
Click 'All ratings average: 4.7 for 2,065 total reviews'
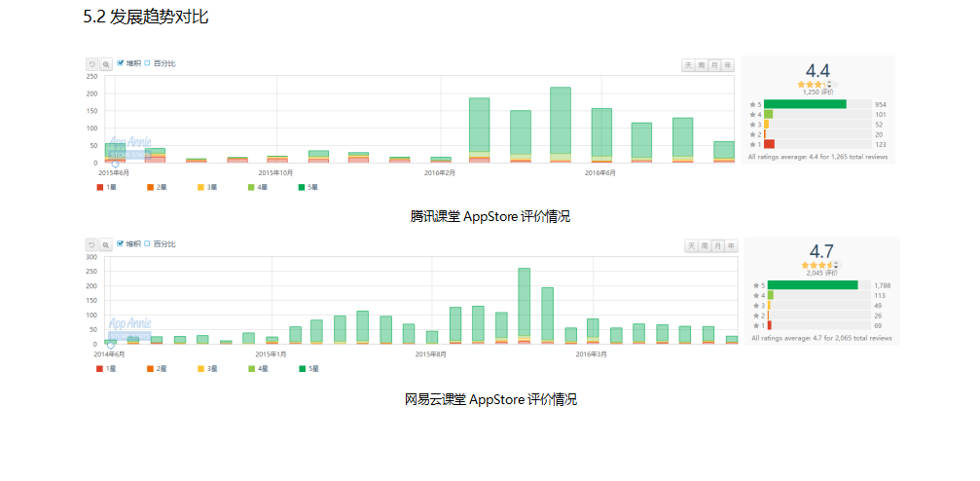click(x=821, y=339)
